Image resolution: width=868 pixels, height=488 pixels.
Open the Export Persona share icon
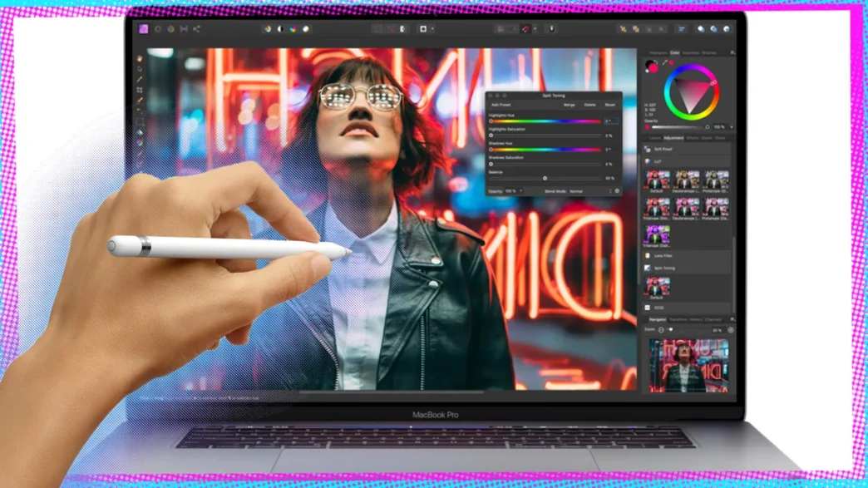tap(196, 29)
